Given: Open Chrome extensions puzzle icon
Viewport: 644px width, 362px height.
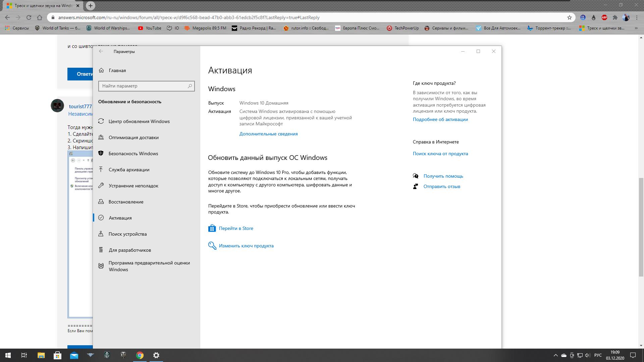Looking at the screenshot, I should click(615, 17).
